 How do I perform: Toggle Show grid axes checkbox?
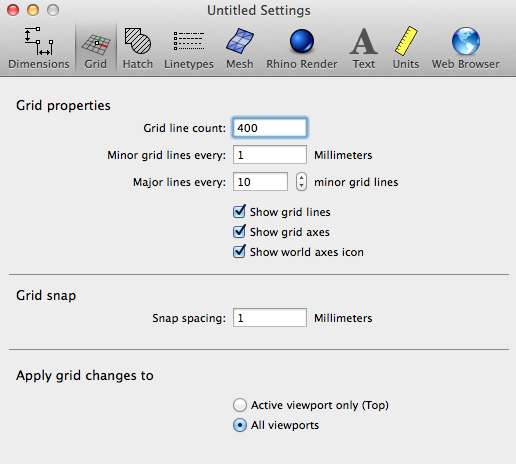point(239,232)
